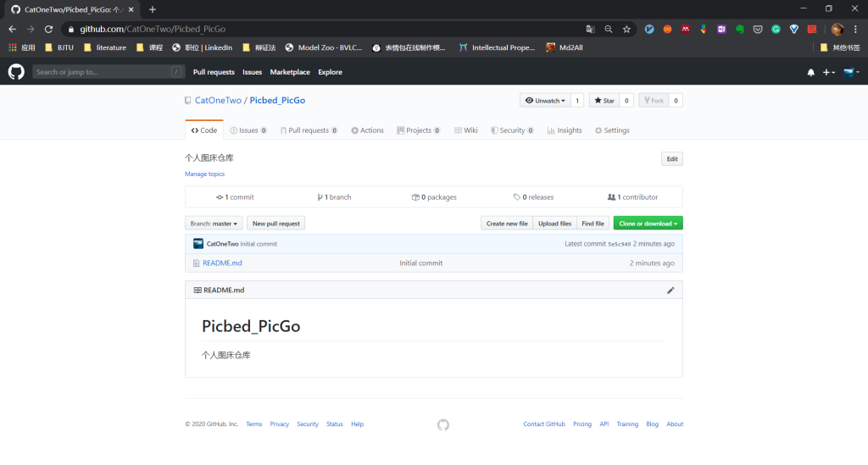This screenshot has height=465, width=868.
Task: Click the Grammarly extension icon
Action: coord(776,30)
